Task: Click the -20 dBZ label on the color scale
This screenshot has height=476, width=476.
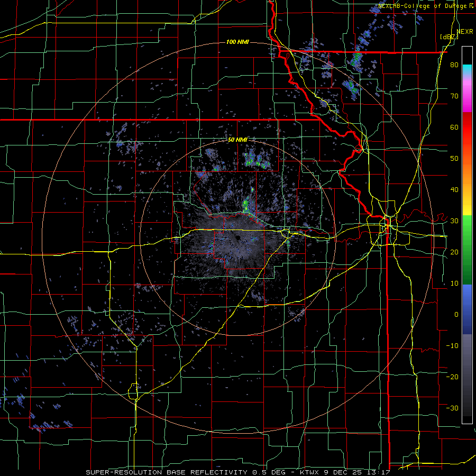Action: click(x=452, y=377)
